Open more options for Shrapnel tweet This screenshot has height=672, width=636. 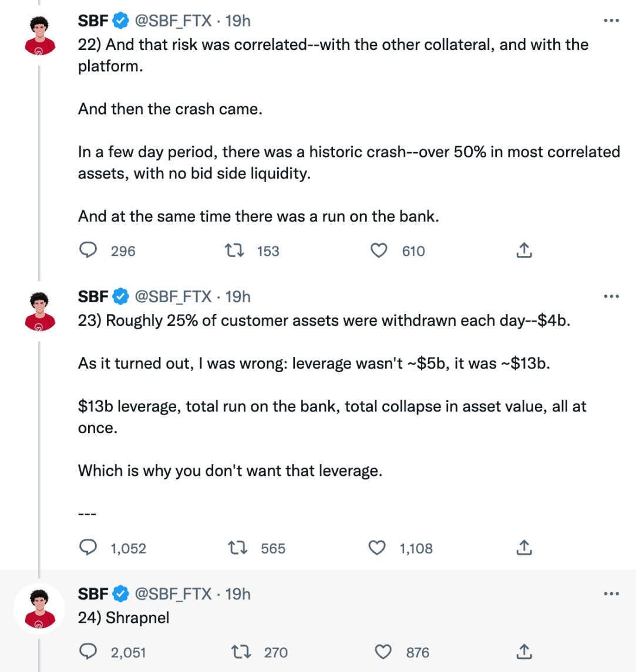click(x=611, y=594)
